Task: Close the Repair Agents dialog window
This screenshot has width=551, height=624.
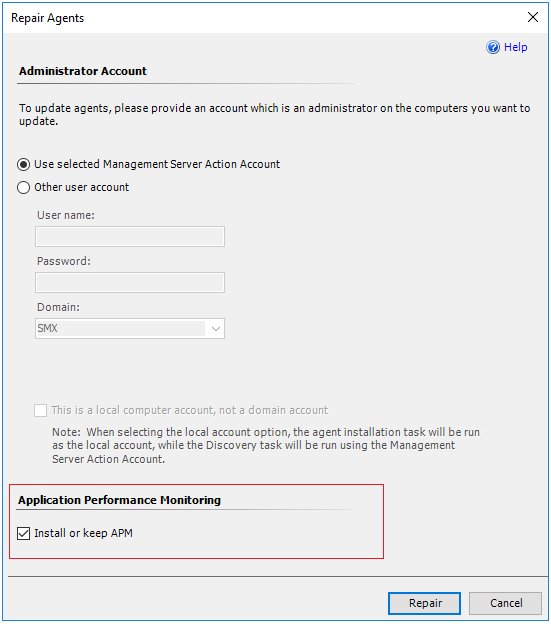Action: pos(533,17)
